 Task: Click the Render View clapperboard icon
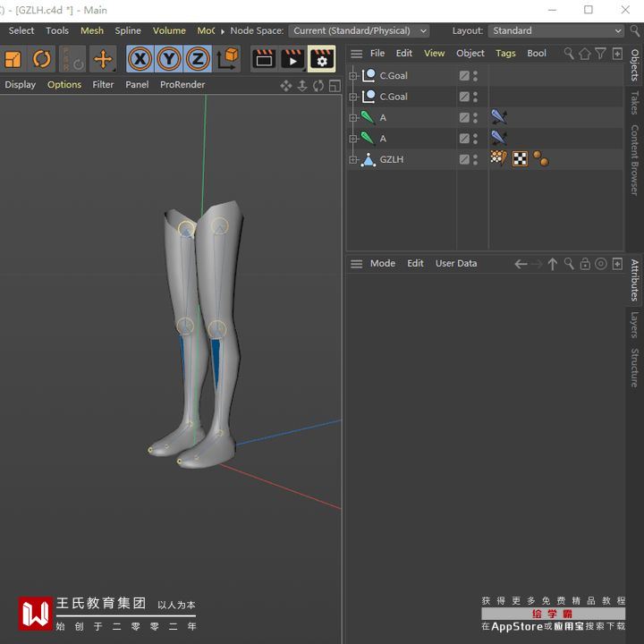coord(264,59)
